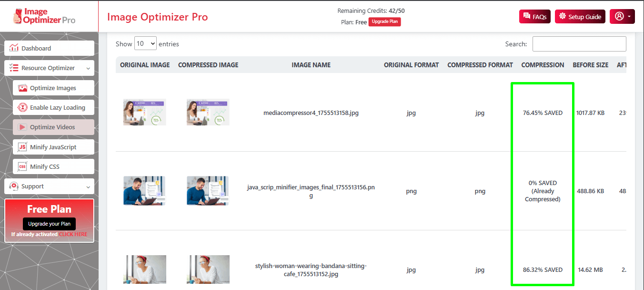Sort by Before Size column header
The width and height of the screenshot is (644, 290).
pos(591,65)
